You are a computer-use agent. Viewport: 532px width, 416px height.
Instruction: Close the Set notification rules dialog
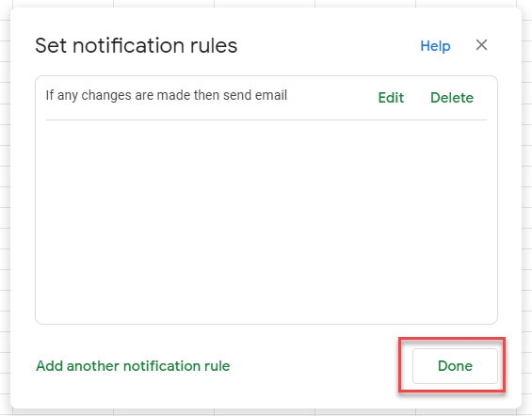(x=481, y=45)
